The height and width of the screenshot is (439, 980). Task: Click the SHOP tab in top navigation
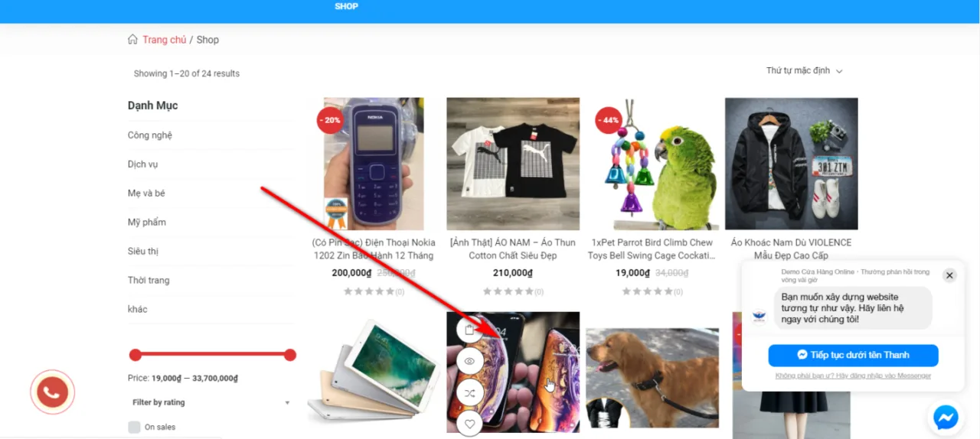[x=346, y=6]
